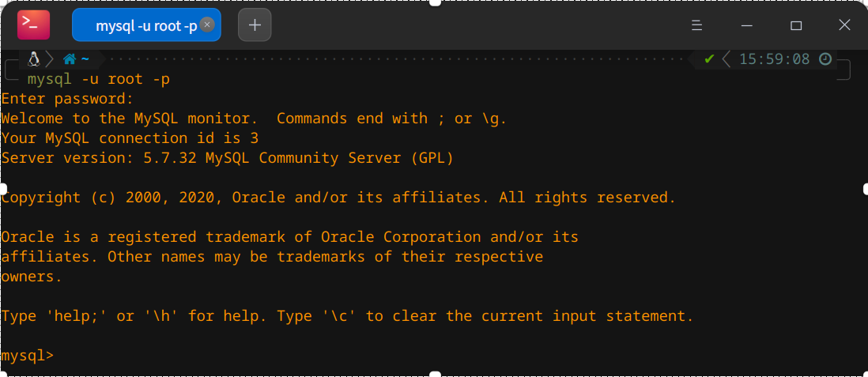Select the "mysql -u root -p" tab
Image resolution: width=868 pixels, height=377 pixels.
coord(146,25)
